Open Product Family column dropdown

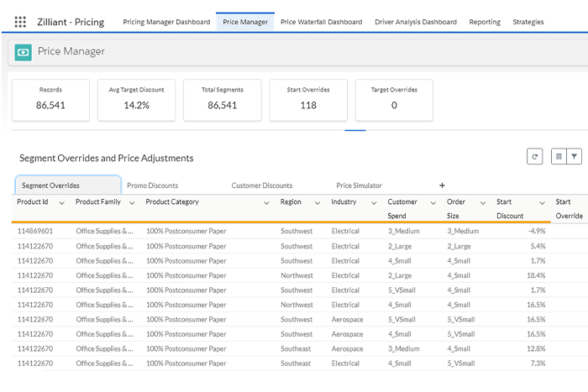click(131, 203)
